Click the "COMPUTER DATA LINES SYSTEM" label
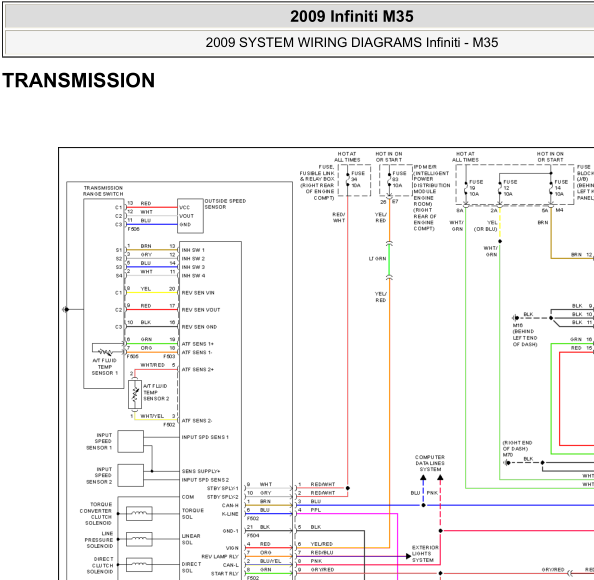594x580 pixels. (430, 463)
